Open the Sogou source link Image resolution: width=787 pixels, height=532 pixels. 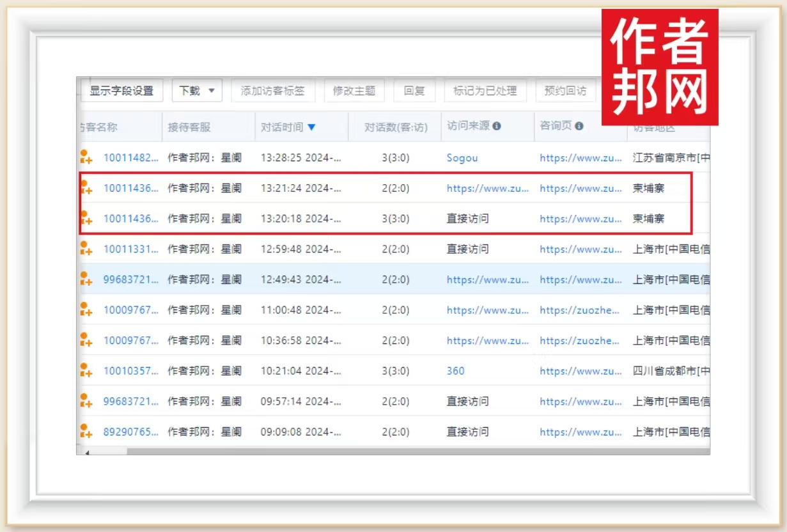[462, 158]
